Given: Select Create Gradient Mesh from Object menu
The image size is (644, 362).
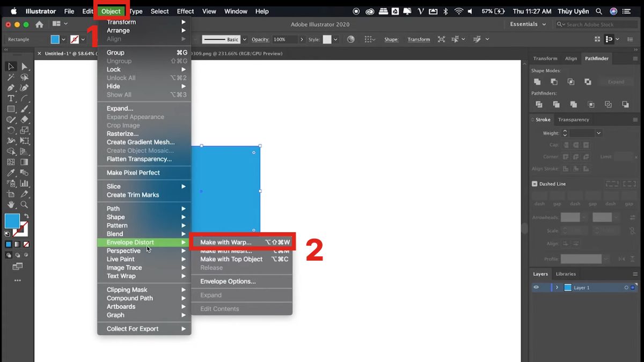Looking at the screenshot, I should tap(144, 142).
